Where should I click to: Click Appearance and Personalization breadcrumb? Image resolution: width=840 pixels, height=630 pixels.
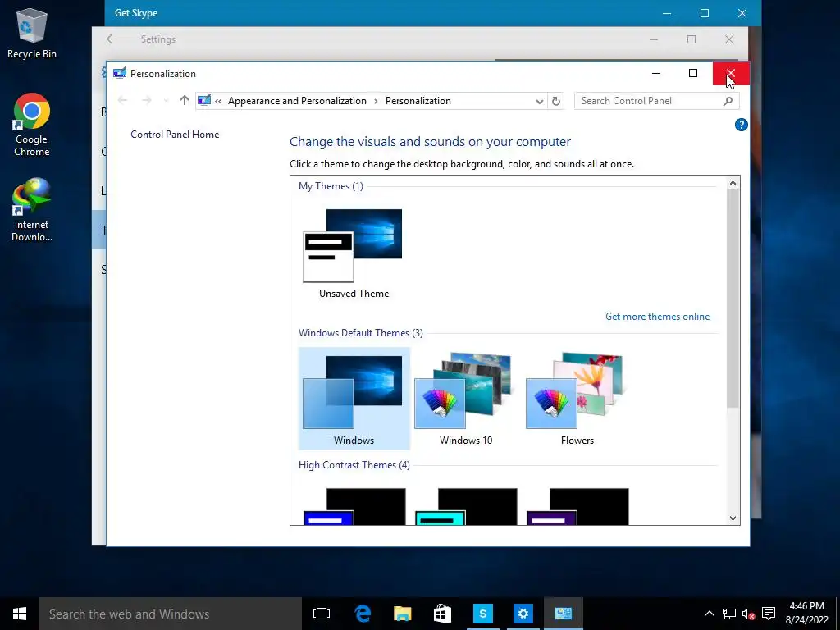(297, 101)
